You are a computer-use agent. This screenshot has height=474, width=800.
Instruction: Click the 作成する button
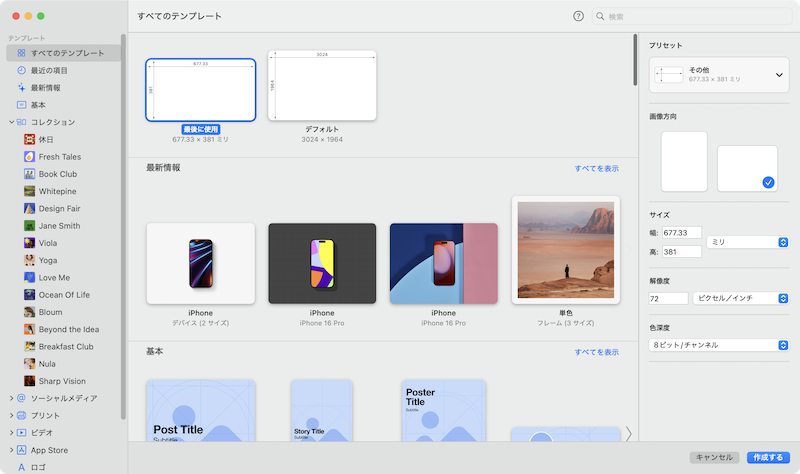coord(768,457)
